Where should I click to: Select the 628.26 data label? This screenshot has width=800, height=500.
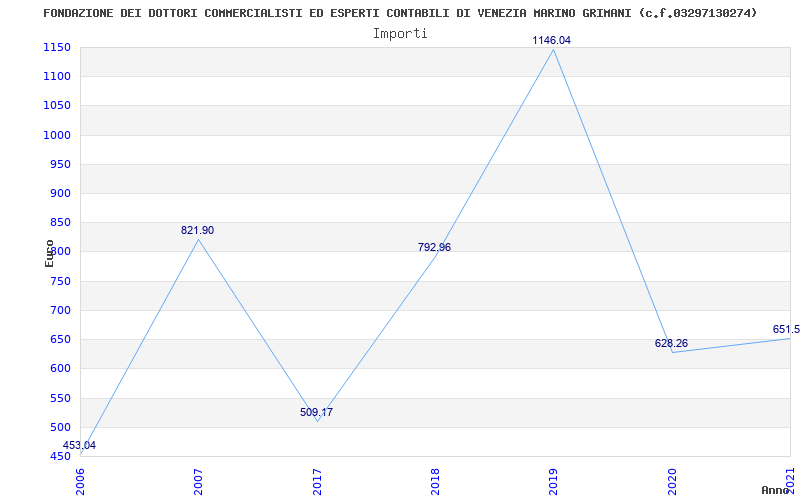[671, 343]
